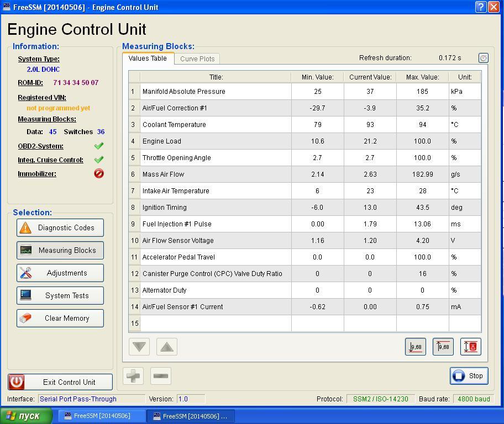Screen dimensions: 504x424
Task: Click the Title column header
Action: point(216,77)
